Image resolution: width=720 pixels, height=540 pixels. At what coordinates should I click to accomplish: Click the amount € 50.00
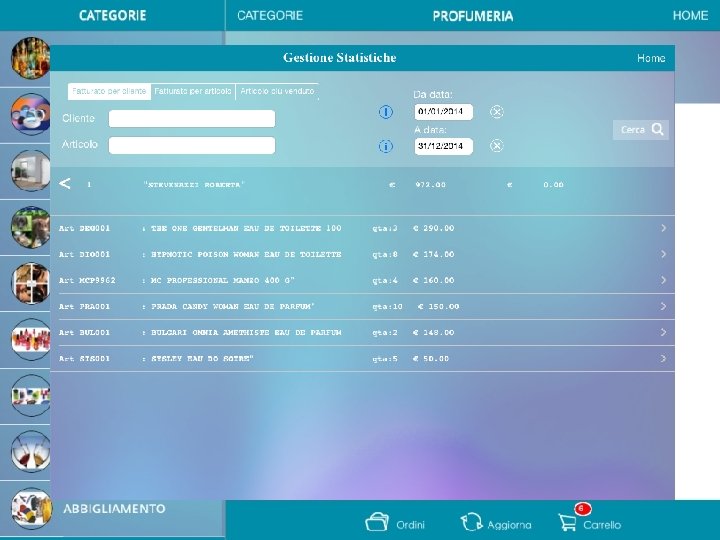point(431,359)
